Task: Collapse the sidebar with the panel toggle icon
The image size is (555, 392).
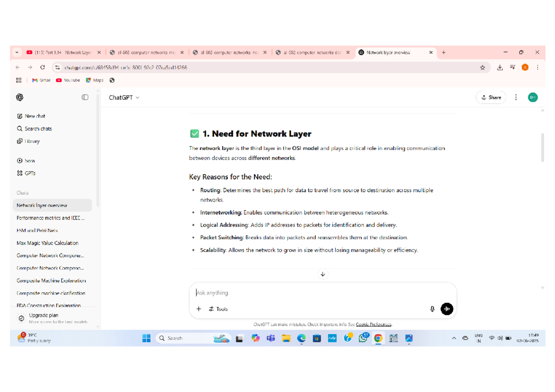Action: [x=85, y=97]
